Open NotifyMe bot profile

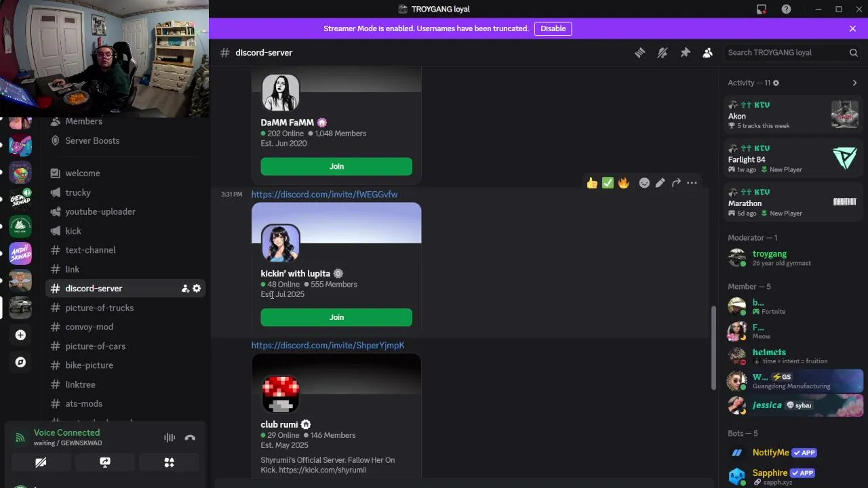pos(793,453)
